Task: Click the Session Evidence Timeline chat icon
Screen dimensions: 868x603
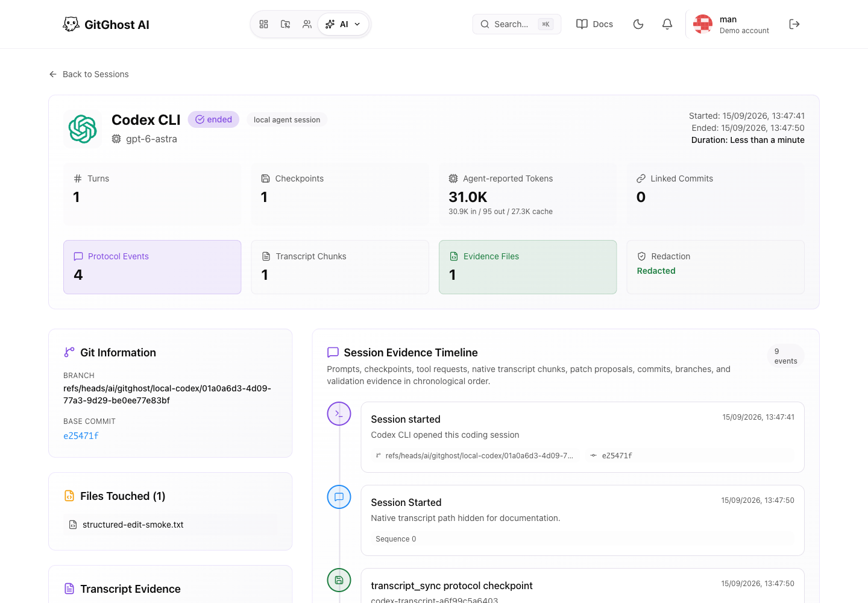Action: click(x=333, y=352)
